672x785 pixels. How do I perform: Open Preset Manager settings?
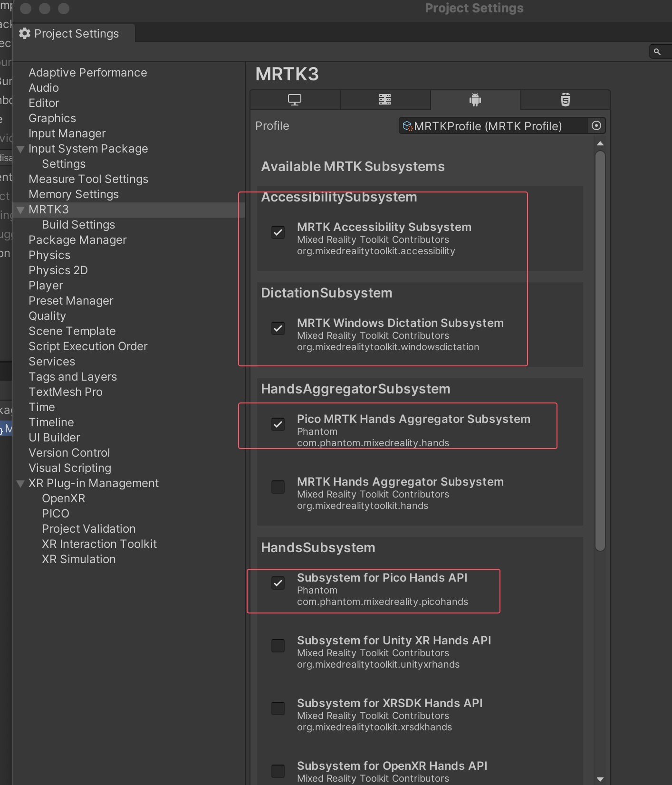click(x=71, y=301)
